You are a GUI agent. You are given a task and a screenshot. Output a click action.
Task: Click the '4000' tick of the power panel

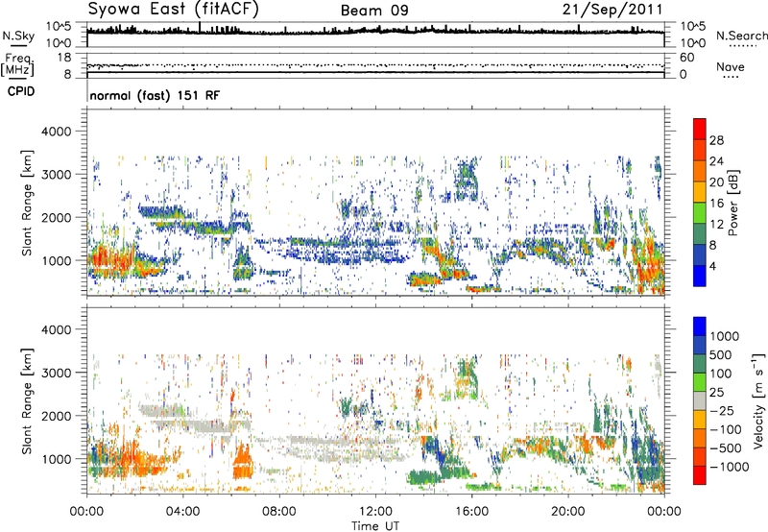click(x=56, y=132)
